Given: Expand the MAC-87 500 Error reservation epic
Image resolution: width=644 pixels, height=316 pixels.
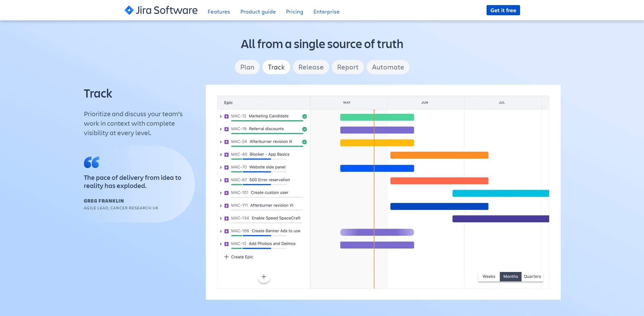Looking at the screenshot, I should 221,180.
